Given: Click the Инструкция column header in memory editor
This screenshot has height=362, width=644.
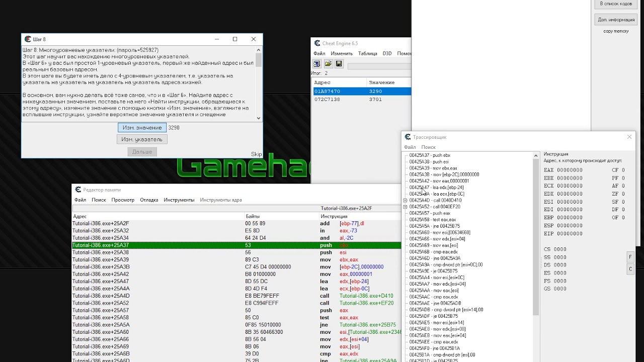Looking at the screenshot, I should click(x=360, y=216).
